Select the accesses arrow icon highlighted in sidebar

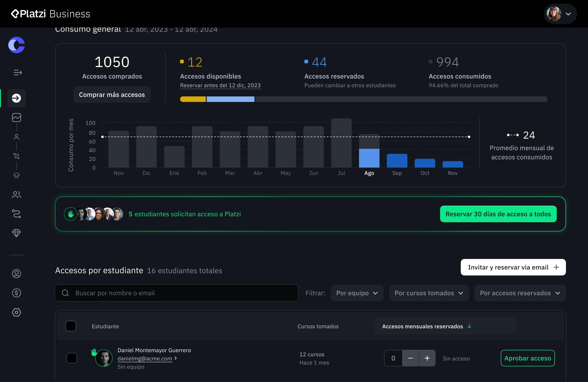point(16,98)
